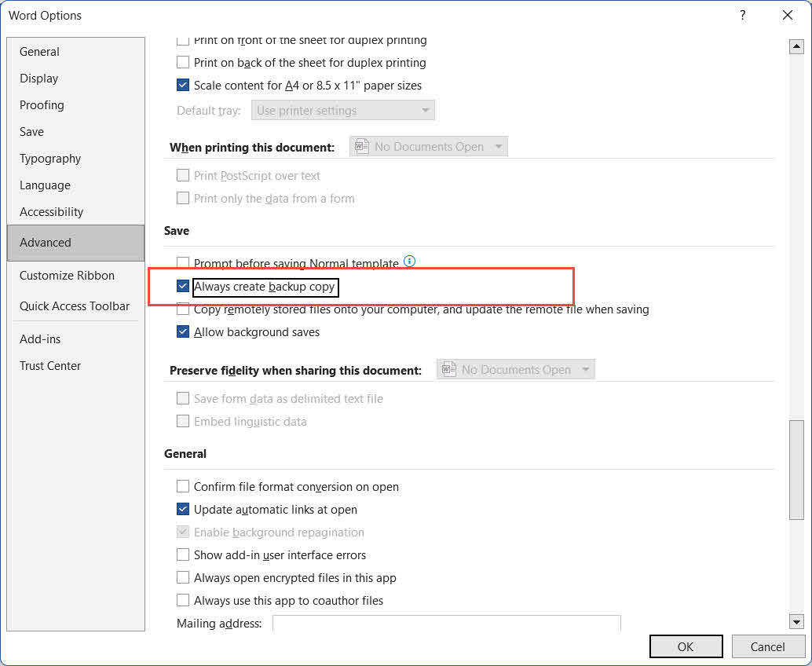Enable Confirm file format conversion on open
The image size is (812, 666).
pos(183,487)
